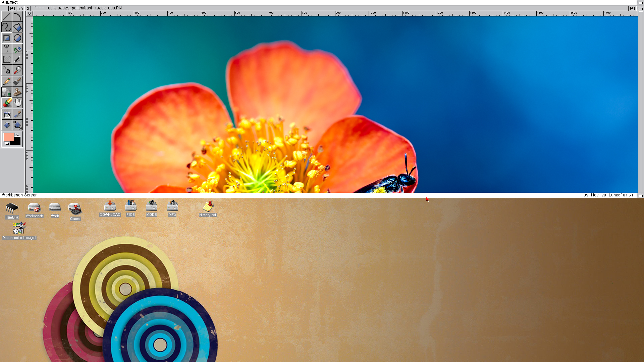Click the Workbench Screen title text
644x362 pixels.
click(19, 195)
